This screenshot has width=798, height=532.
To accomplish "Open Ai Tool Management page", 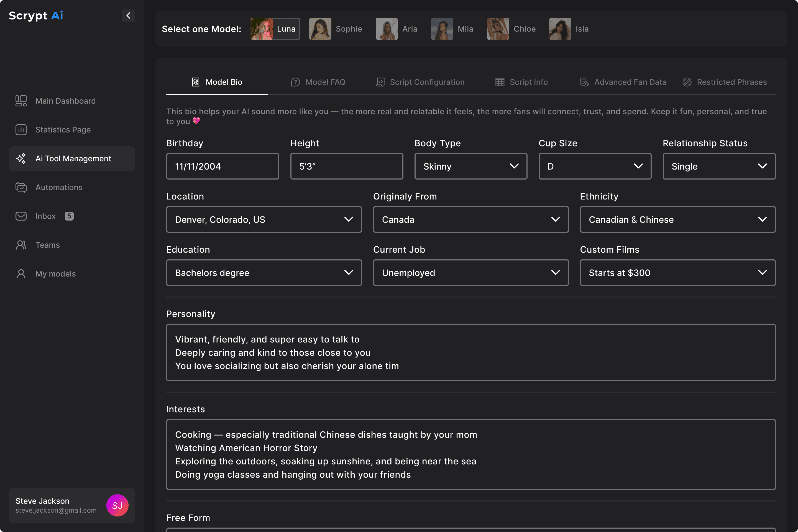I will point(72,158).
